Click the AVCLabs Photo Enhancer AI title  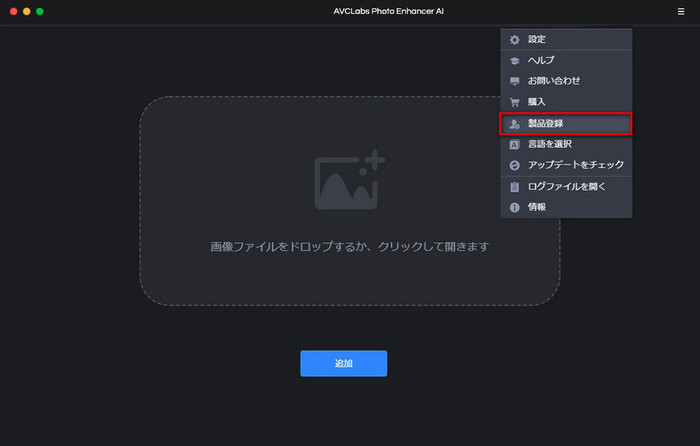click(388, 11)
